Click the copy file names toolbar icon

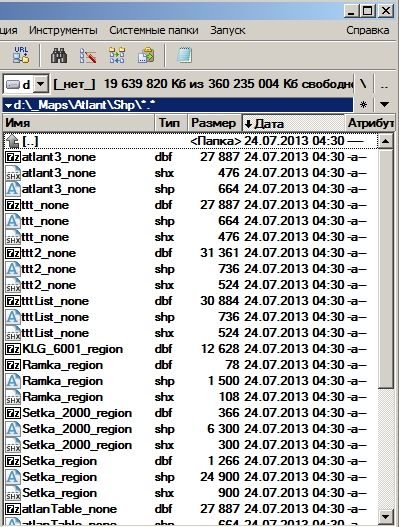146,55
